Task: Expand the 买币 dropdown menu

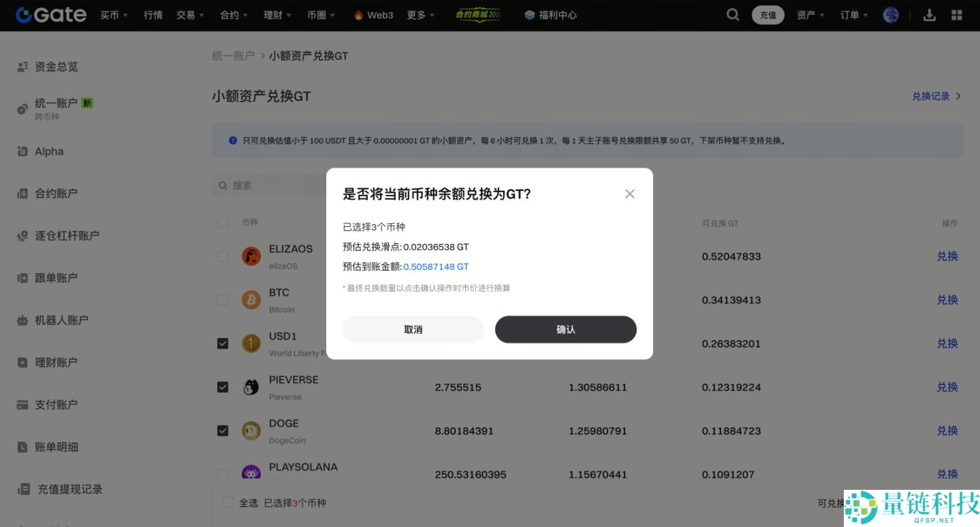Action: pos(114,15)
